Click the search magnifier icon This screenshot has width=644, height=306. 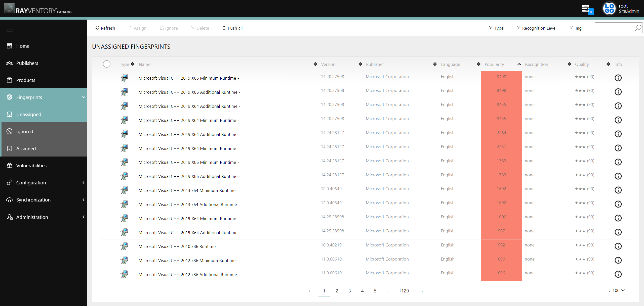tap(638, 28)
